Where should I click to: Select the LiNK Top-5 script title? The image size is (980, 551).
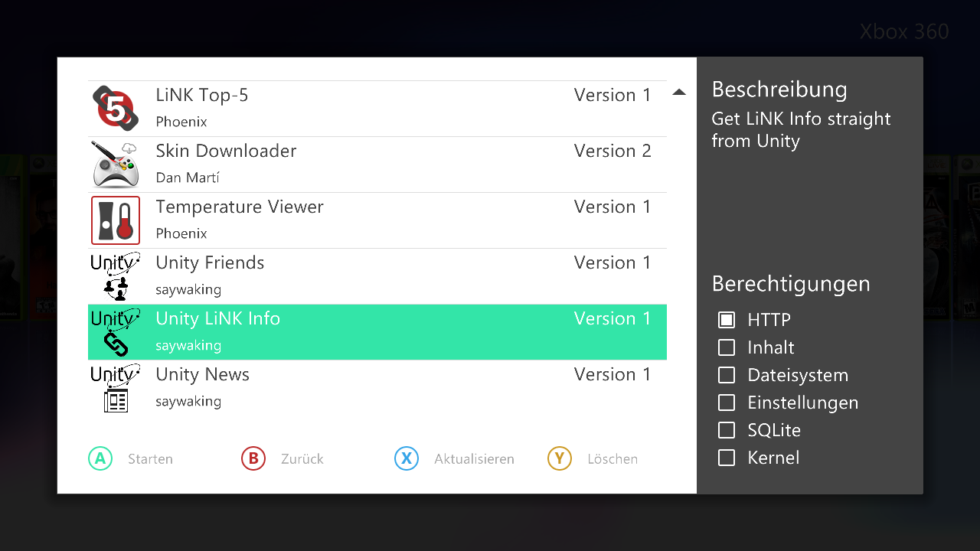pos(202,95)
